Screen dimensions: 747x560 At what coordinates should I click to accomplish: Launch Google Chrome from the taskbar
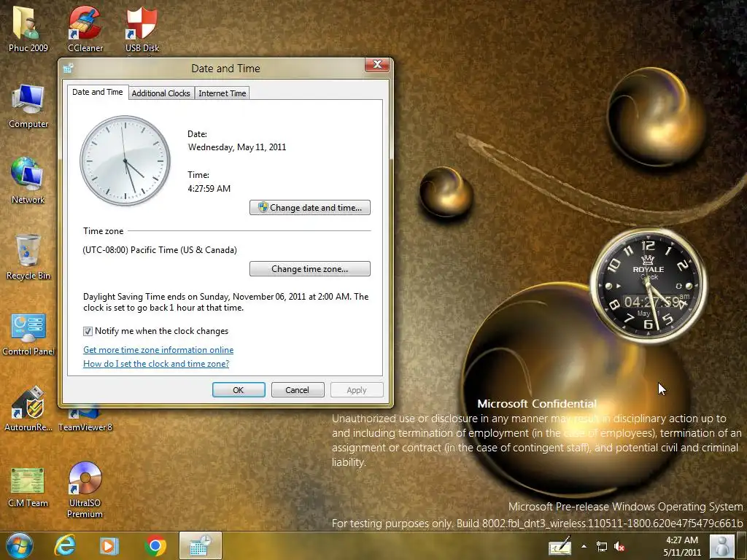[x=155, y=545]
